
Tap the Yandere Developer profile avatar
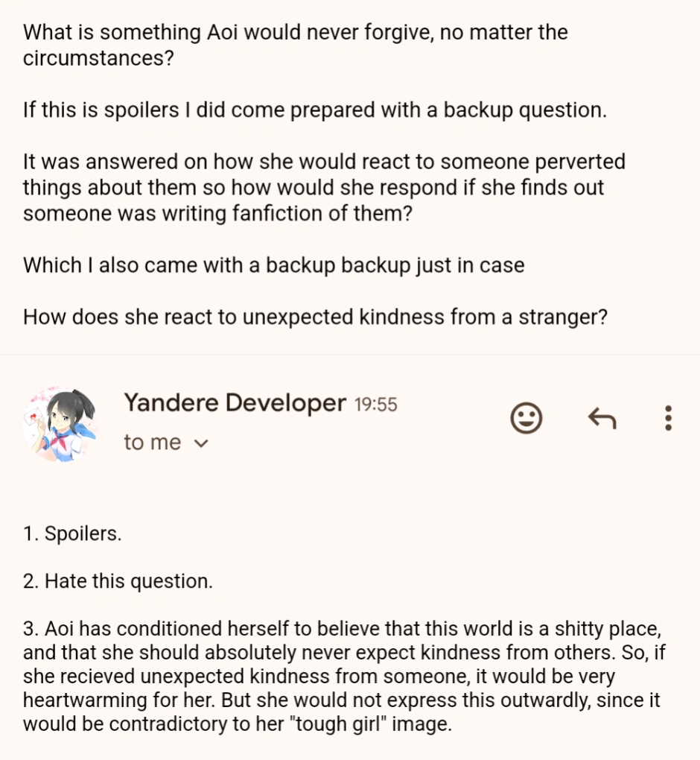pyautogui.click(x=60, y=425)
